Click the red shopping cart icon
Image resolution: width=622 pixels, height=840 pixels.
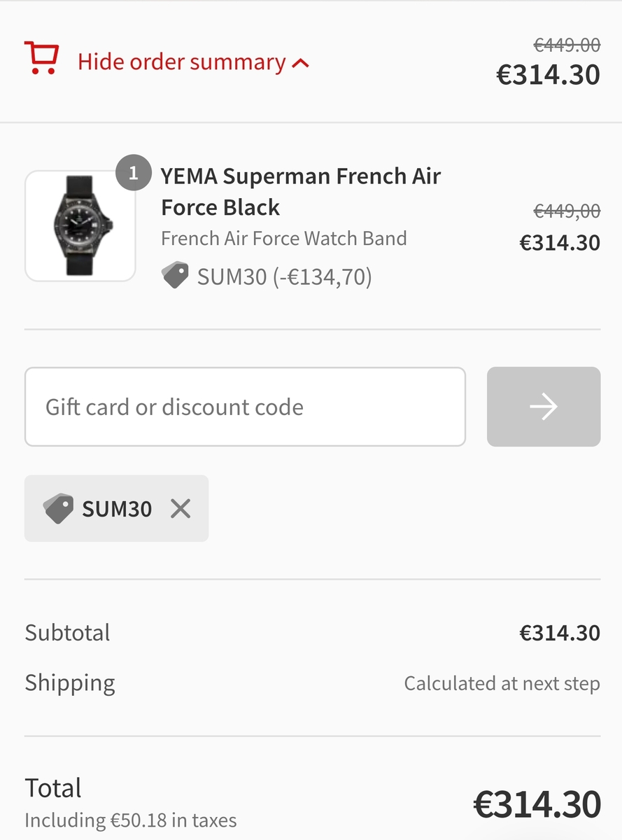coord(41,58)
